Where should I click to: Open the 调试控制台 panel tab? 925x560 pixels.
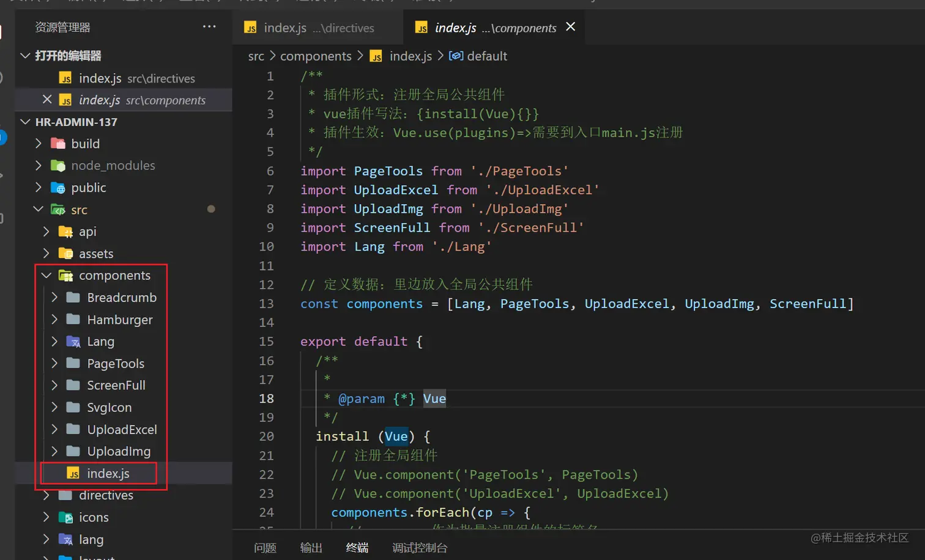[x=420, y=548]
